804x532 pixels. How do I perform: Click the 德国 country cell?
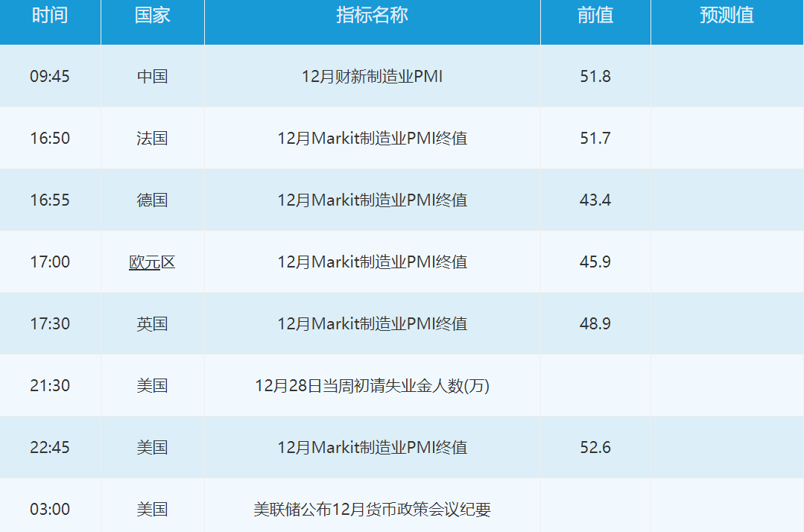[x=152, y=200]
